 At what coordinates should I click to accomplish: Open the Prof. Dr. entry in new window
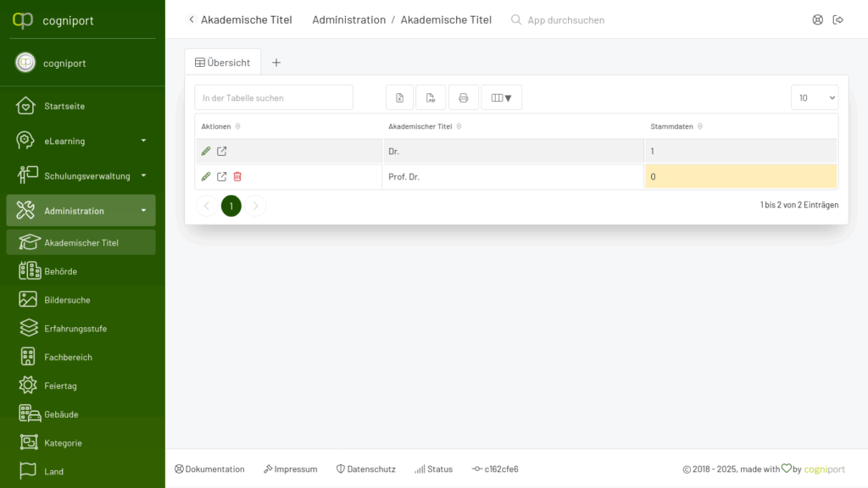pyautogui.click(x=221, y=176)
